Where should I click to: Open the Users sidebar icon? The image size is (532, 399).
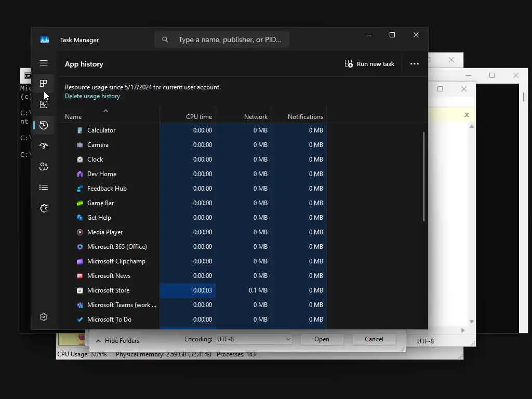[x=44, y=167]
